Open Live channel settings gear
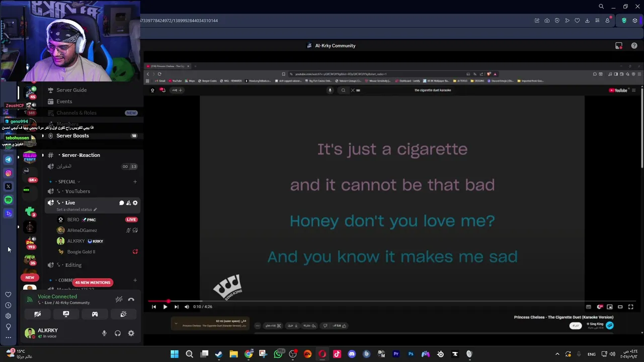Screen dimensions: 644x362 (135, 203)
